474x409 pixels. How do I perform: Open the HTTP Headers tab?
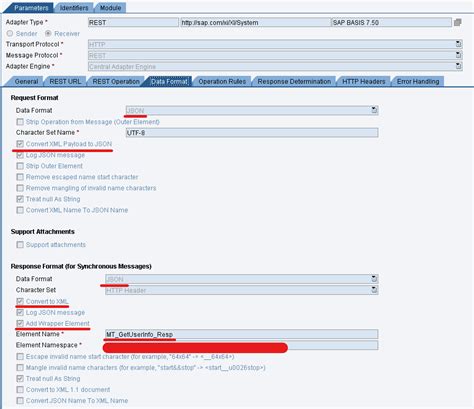363,81
